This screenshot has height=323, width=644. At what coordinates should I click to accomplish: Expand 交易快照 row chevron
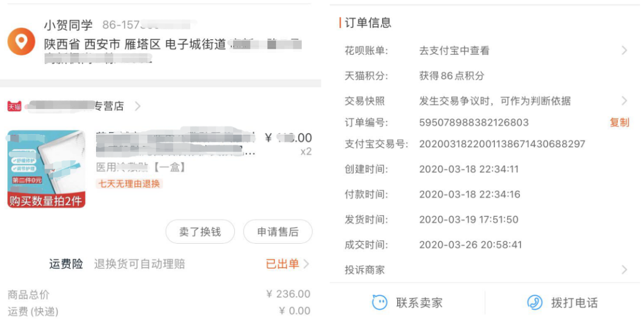click(624, 101)
